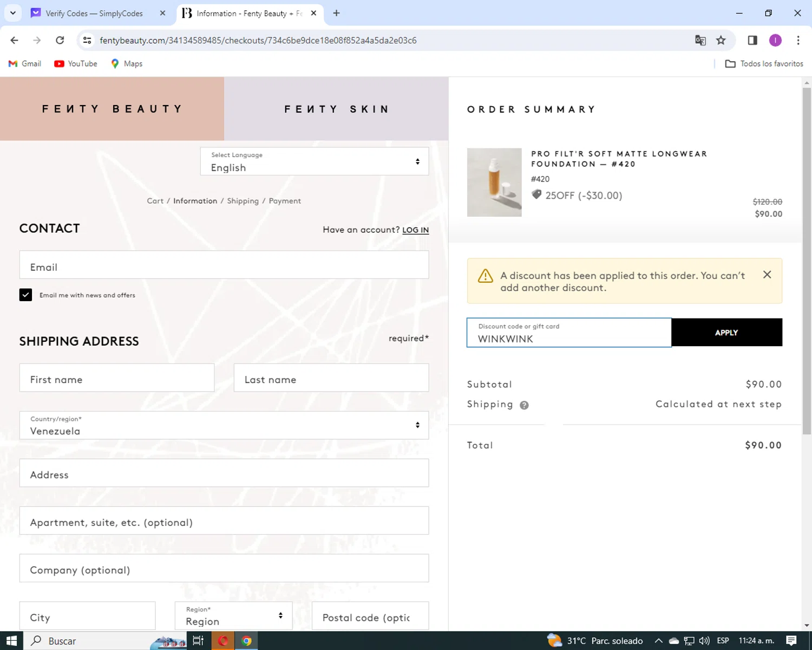Click the City field
This screenshot has width=812, height=650.
(x=87, y=616)
